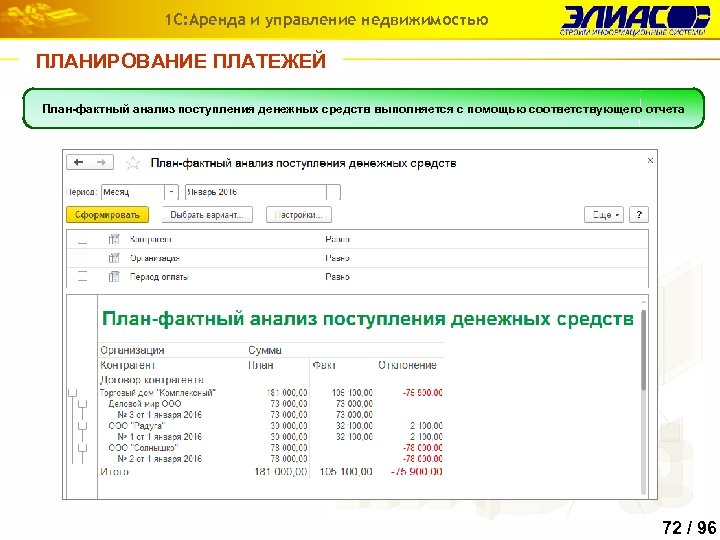Open help with the ? button

click(x=639, y=214)
